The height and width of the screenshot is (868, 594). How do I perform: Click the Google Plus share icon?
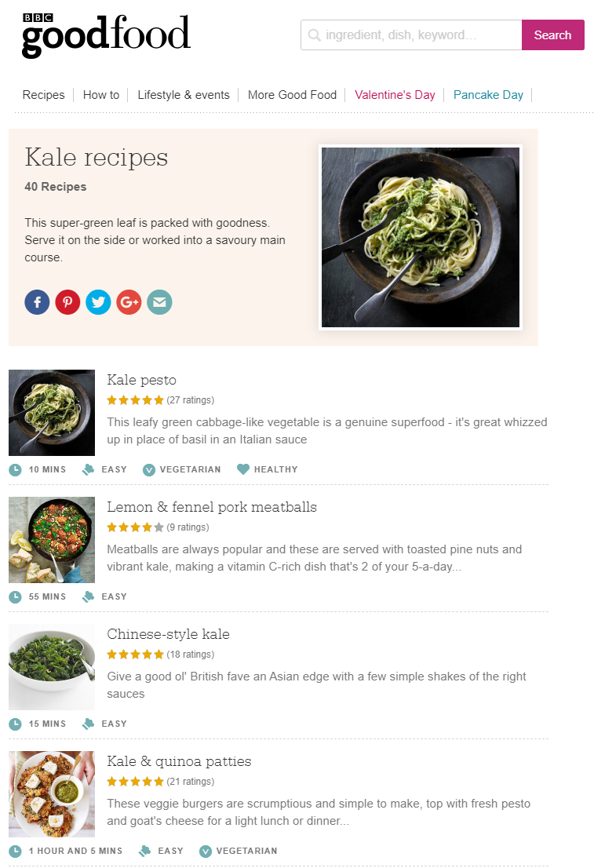129,302
